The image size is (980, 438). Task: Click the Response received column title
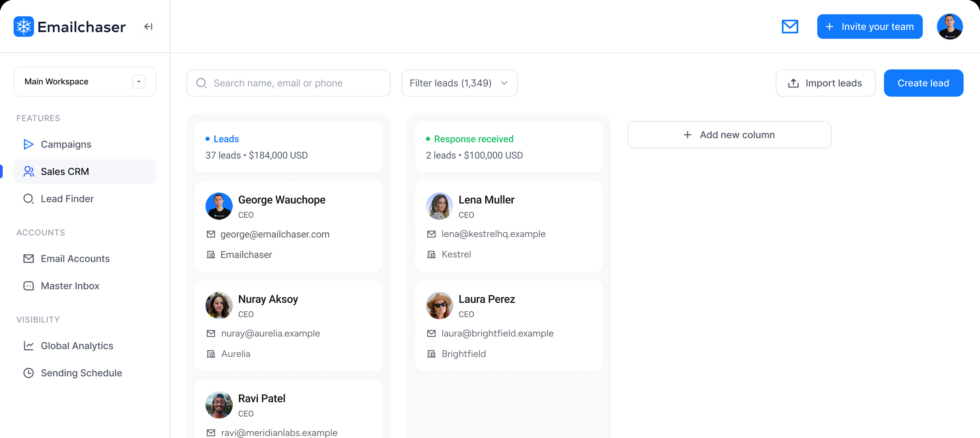coord(474,139)
